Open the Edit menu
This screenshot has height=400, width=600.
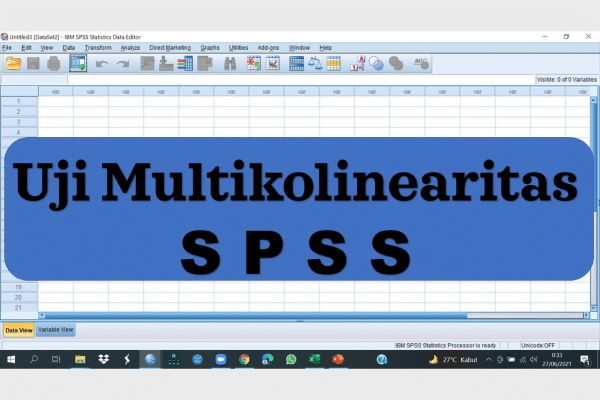click(26, 48)
